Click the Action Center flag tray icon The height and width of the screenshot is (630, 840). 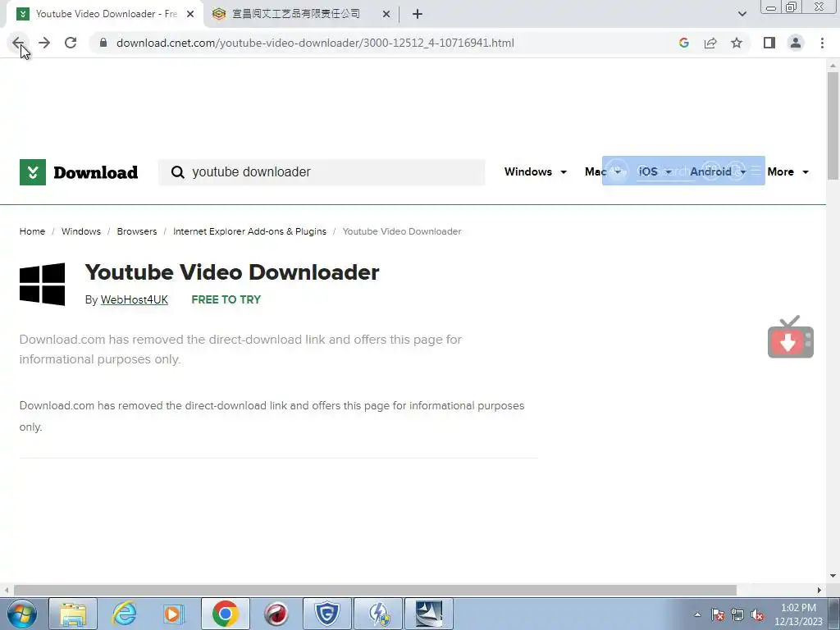pyautogui.click(x=718, y=615)
